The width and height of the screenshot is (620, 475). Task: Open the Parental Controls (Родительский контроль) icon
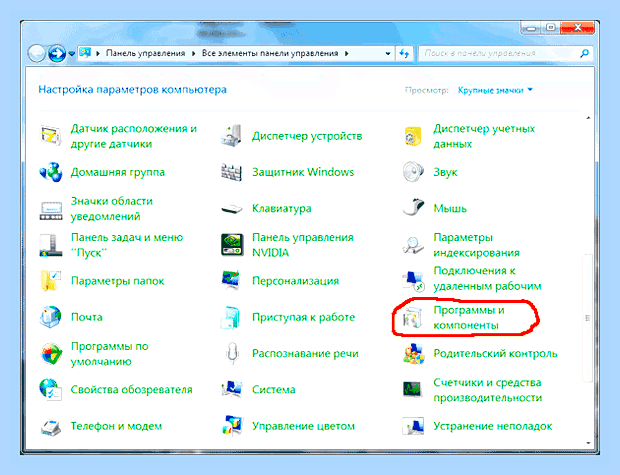pos(413,353)
